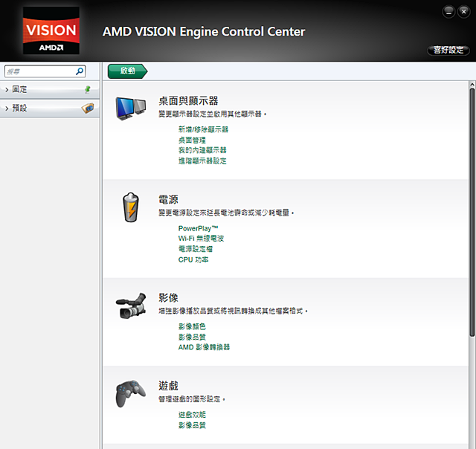Open the 進階顯示器設定 link
Screen dimensions: 476x449
[202, 161]
